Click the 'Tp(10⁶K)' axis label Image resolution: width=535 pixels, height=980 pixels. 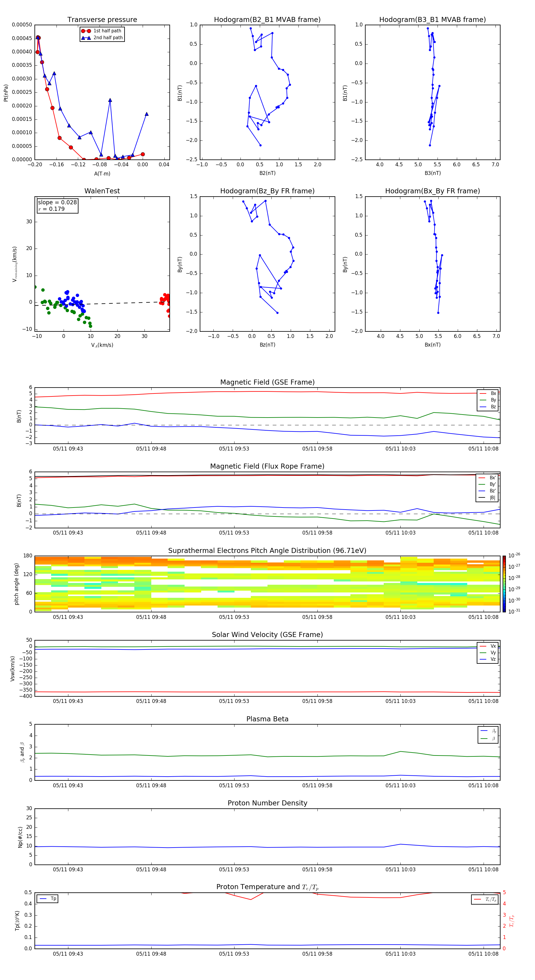click(x=17, y=921)
